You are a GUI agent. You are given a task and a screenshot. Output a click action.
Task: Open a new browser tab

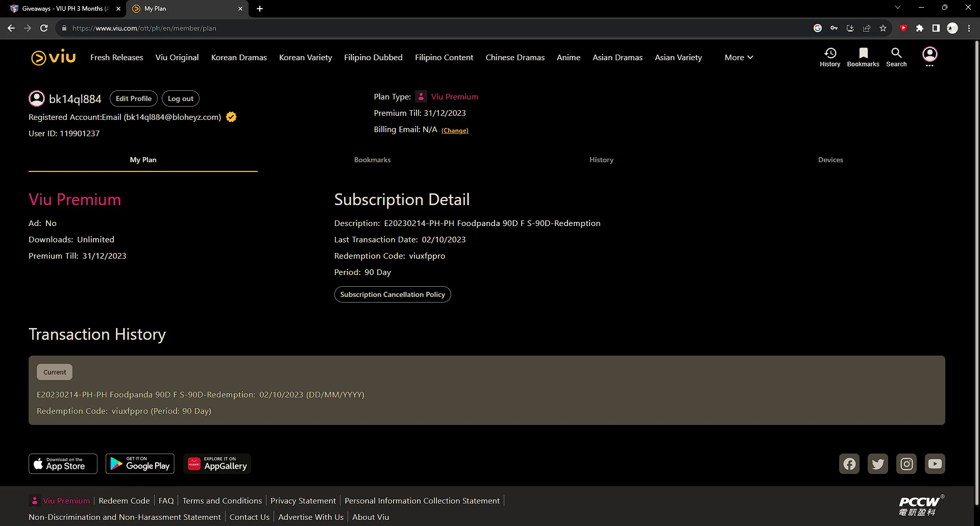pos(260,8)
